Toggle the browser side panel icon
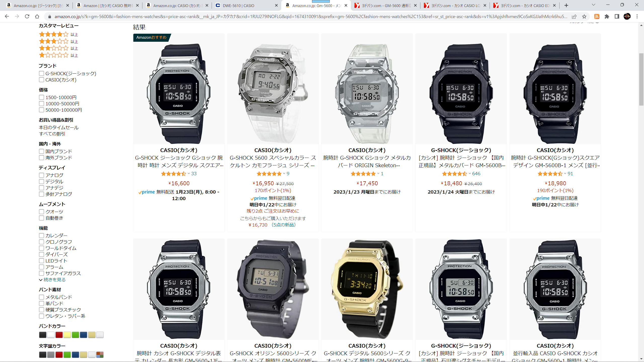Image resolution: width=644 pixels, height=362 pixels. click(x=617, y=16)
